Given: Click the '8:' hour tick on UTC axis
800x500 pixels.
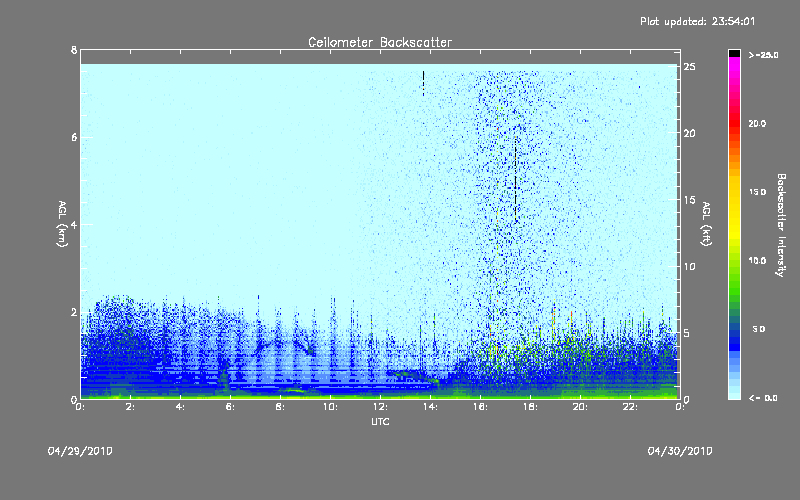Looking at the screenshot, I should point(281,407).
